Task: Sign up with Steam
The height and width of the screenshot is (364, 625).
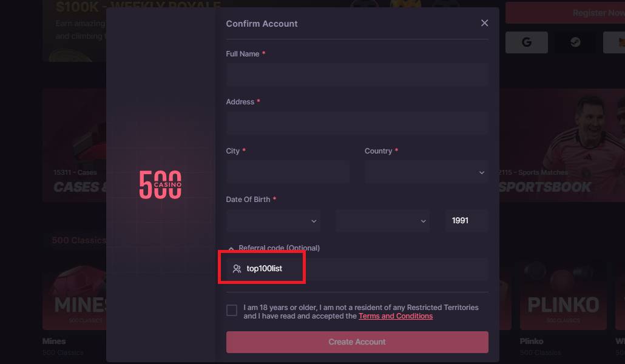Action: click(x=573, y=42)
